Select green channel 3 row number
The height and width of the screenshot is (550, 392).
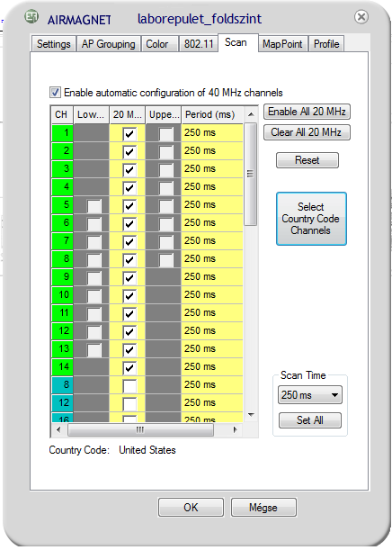point(62,168)
